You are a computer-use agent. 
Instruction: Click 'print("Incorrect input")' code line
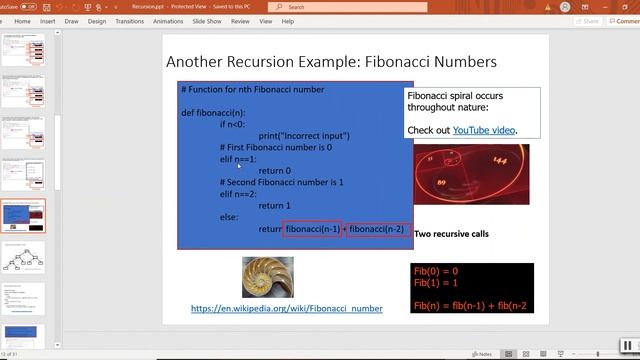coord(304,136)
